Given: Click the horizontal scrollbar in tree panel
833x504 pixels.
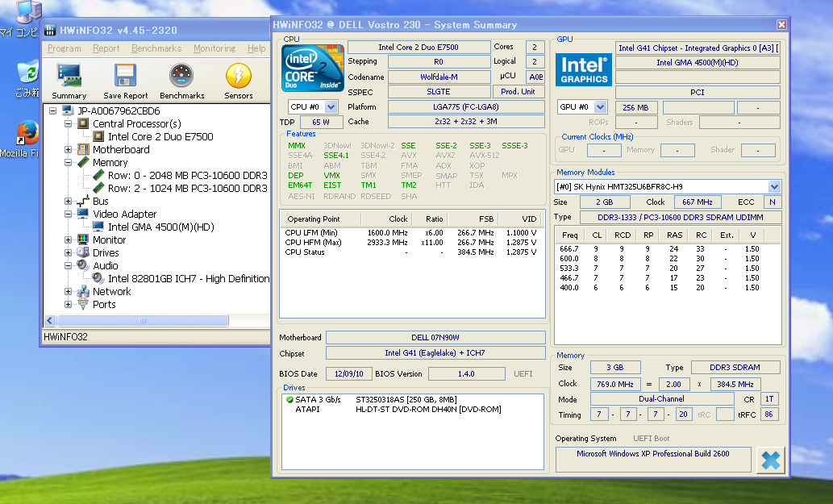Looking at the screenshot, I should pos(142,321).
